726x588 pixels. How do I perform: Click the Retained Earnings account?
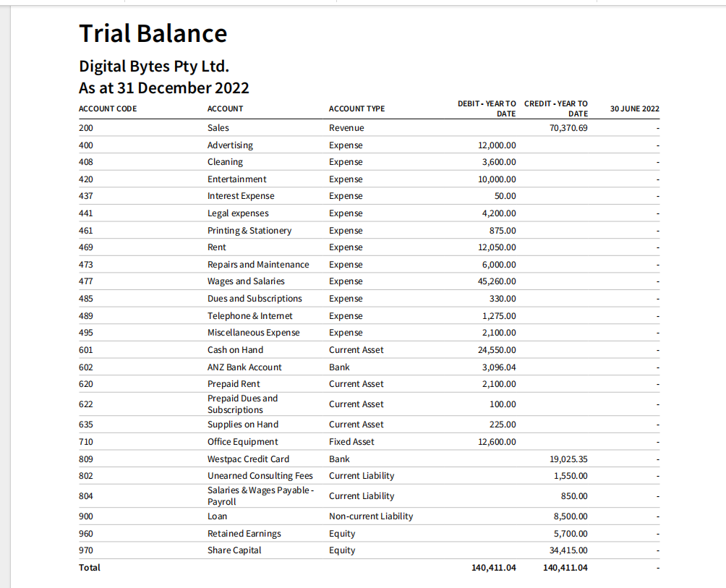coord(244,534)
